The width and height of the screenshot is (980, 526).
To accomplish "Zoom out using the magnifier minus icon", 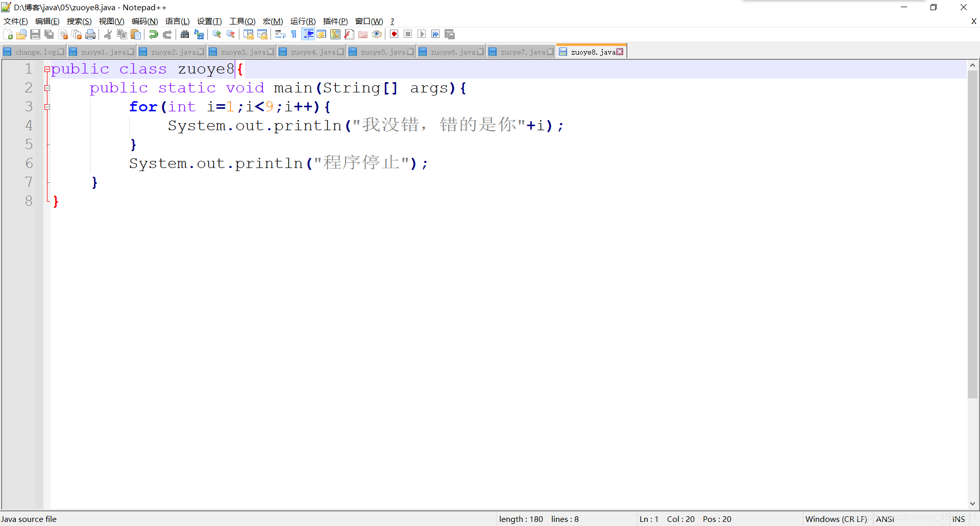I will tap(231, 34).
